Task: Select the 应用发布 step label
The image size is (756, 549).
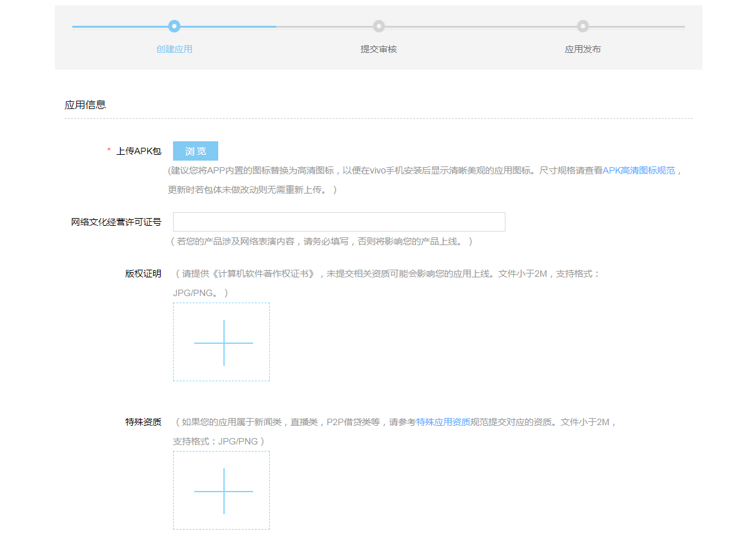Action: tap(582, 48)
